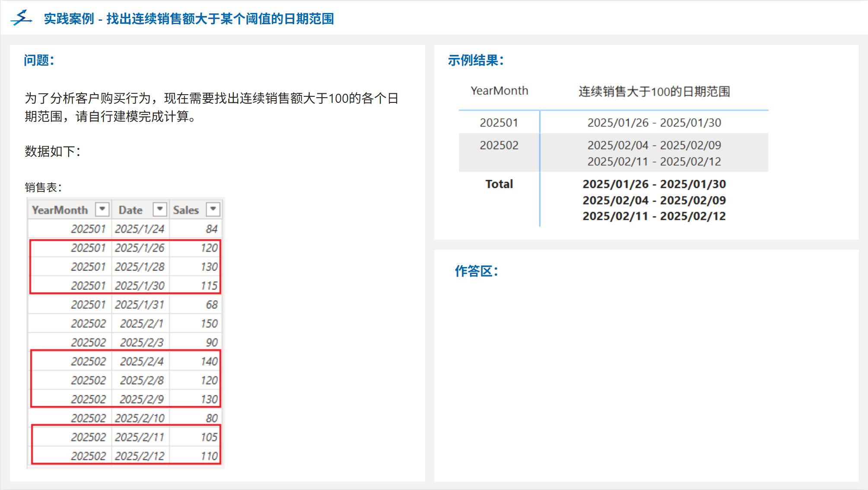Click the Sales value 68 cell
This screenshot has height=490, width=868.
tap(211, 305)
